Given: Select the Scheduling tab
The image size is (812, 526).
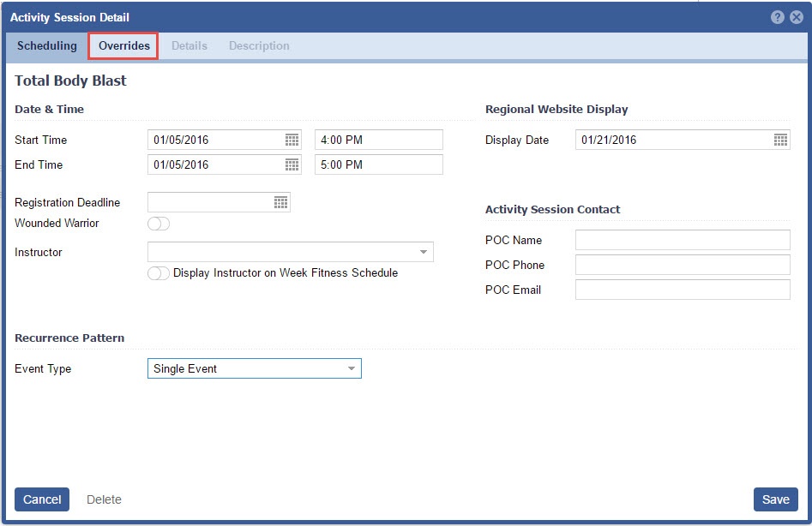Looking at the screenshot, I should point(47,45).
